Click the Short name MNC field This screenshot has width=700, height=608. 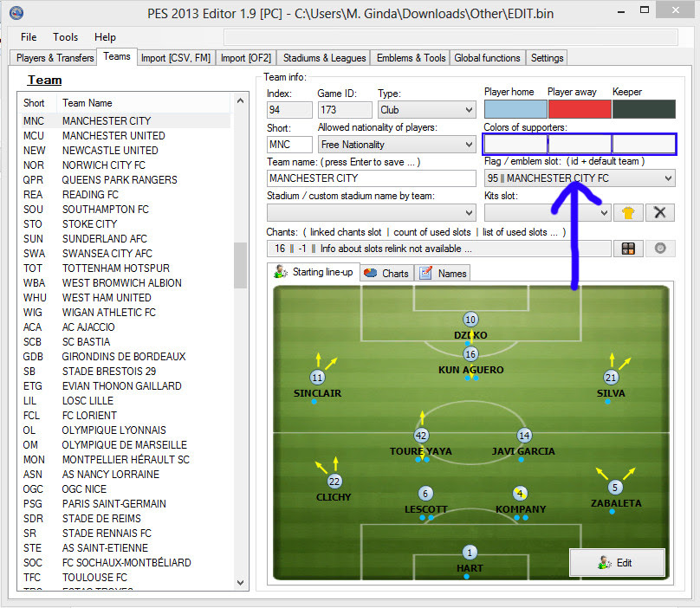tap(289, 145)
